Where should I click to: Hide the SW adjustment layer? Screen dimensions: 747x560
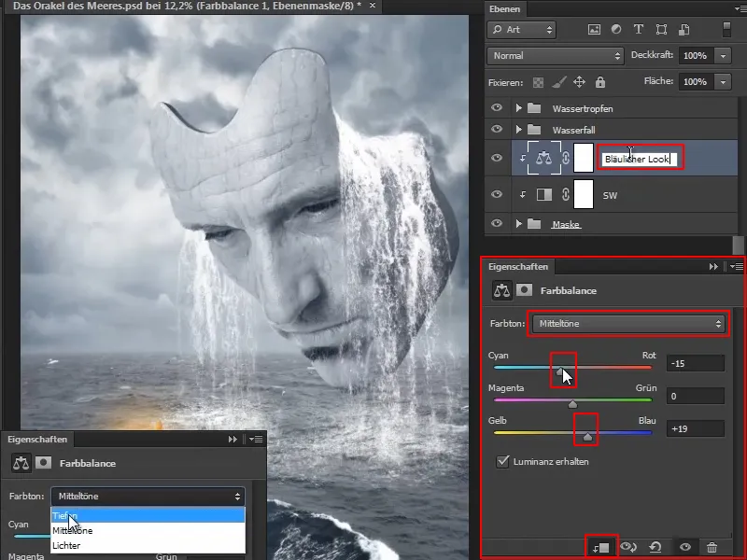[497, 194]
